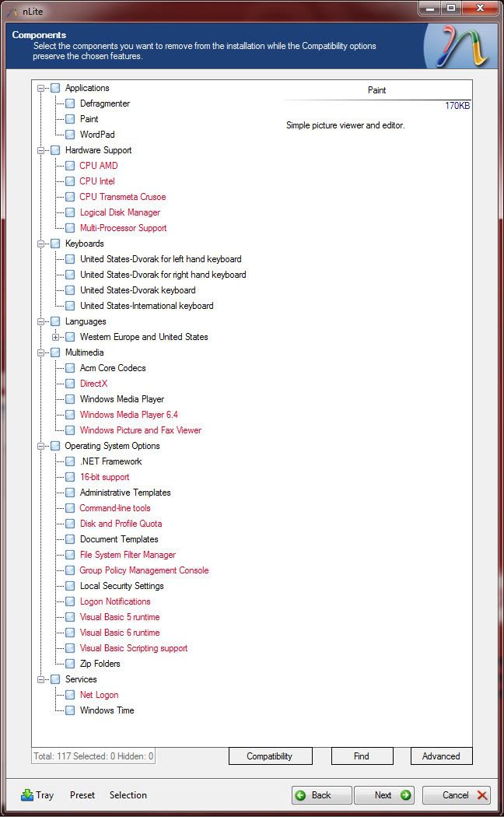Select Acm Core Codecs item
Image resolution: width=504 pixels, height=817 pixels.
[113, 368]
